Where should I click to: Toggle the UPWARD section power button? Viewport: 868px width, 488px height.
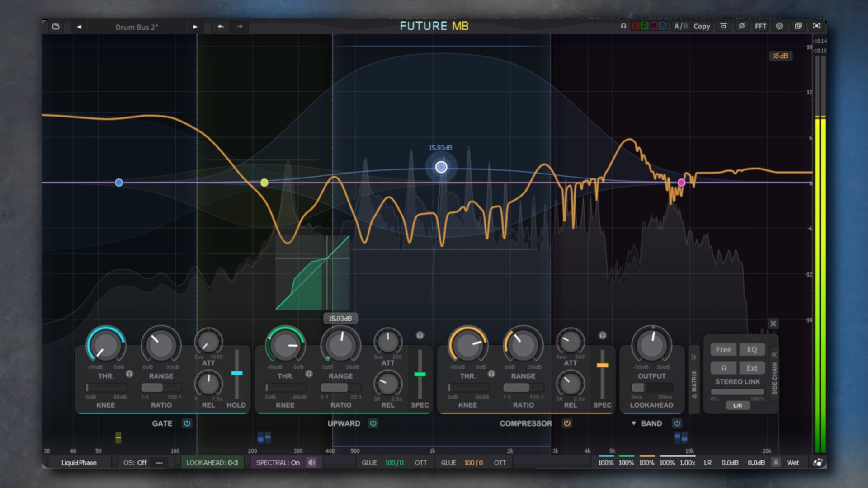[373, 423]
